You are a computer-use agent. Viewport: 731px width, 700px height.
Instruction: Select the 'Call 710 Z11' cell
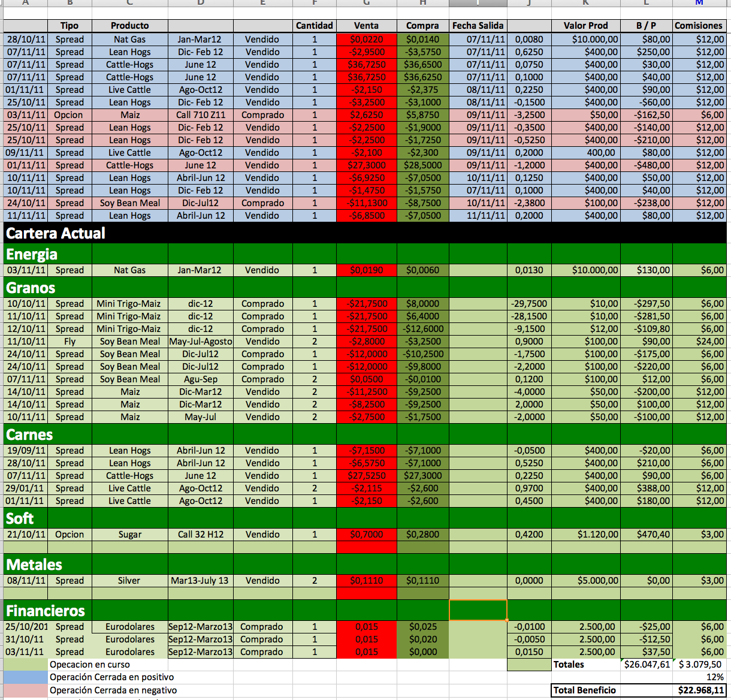pyautogui.click(x=201, y=115)
